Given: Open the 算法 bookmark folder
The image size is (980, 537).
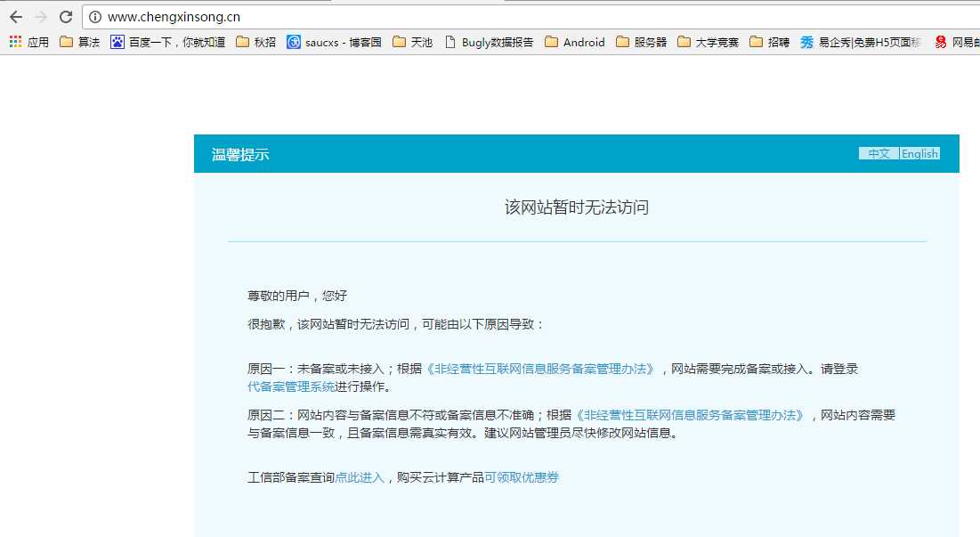Looking at the screenshot, I should click(x=79, y=42).
